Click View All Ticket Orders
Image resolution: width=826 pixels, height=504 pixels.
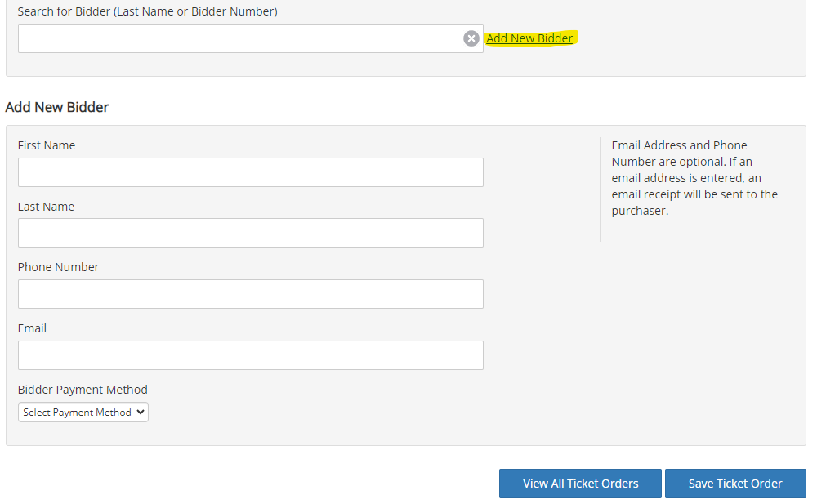[x=580, y=484]
